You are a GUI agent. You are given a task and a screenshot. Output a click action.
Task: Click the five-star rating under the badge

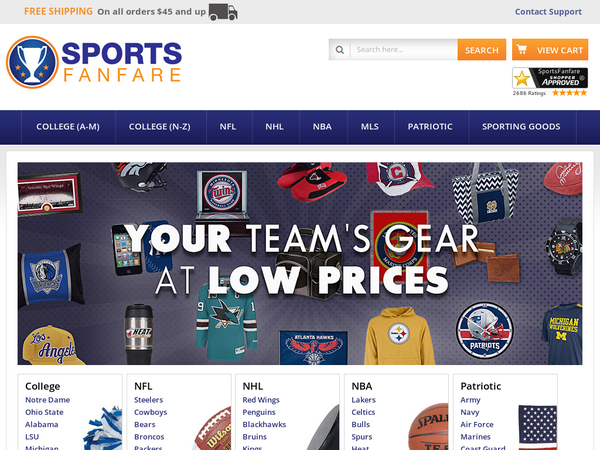(569, 93)
